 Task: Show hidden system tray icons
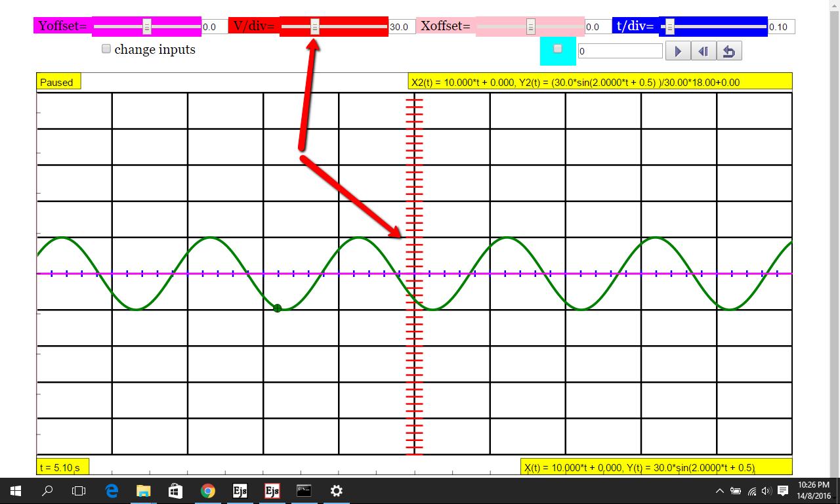coord(720,491)
